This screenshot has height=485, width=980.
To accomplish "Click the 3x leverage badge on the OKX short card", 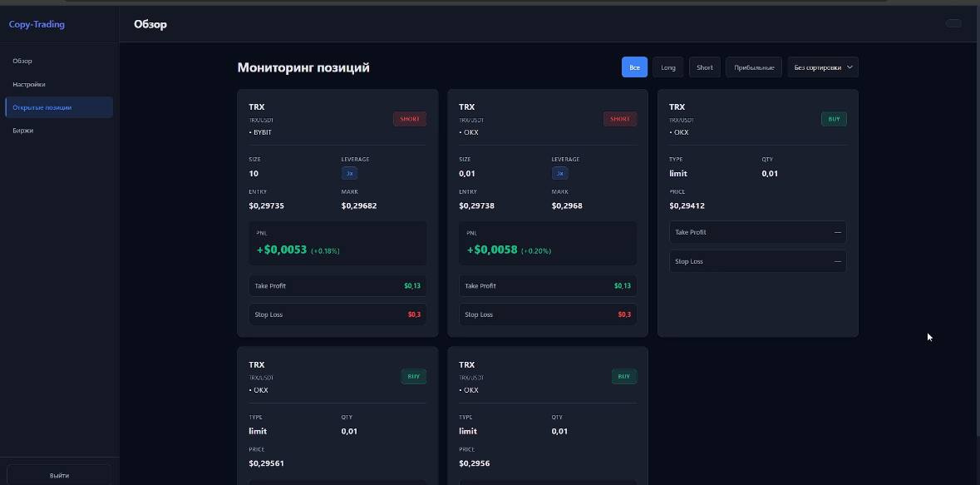I will (x=559, y=173).
